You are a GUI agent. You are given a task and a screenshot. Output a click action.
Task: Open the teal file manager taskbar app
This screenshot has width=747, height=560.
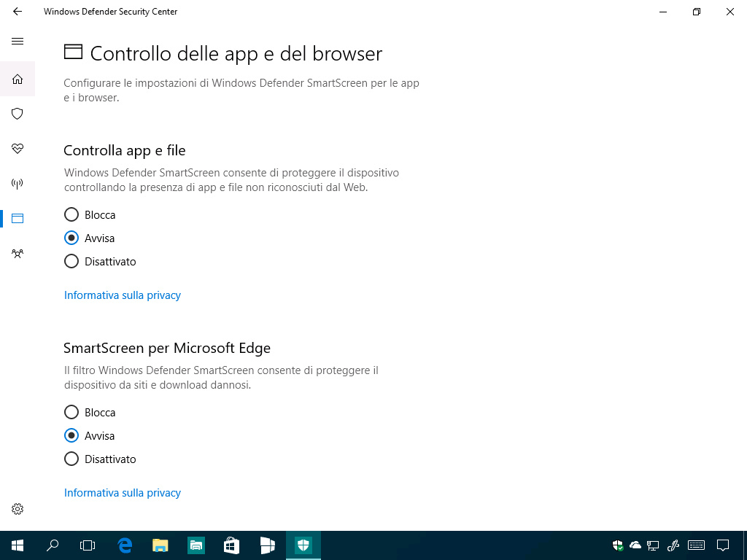coord(196,545)
